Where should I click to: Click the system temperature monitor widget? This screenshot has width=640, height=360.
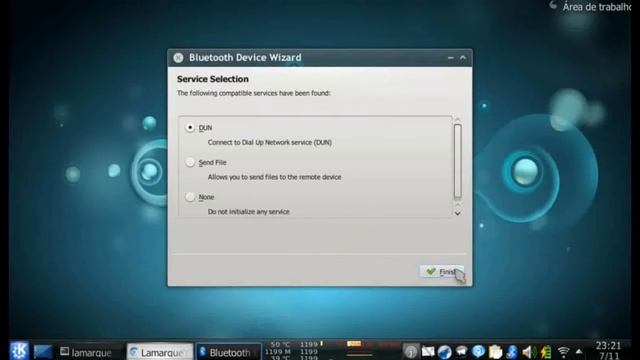coord(292,351)
